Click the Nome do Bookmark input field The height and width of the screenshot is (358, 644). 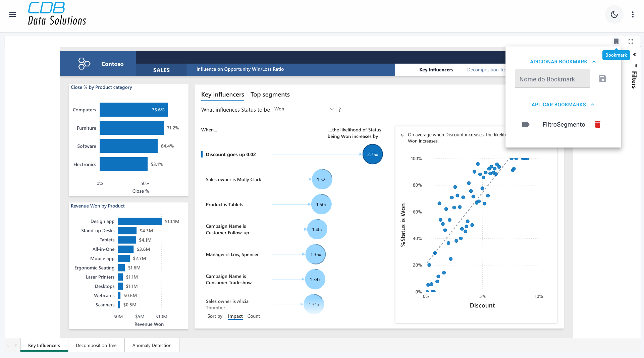[x=552, y=79]
